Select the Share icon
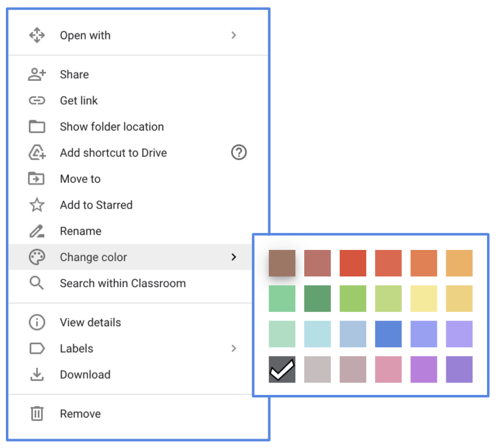 [x=37, y=74]
